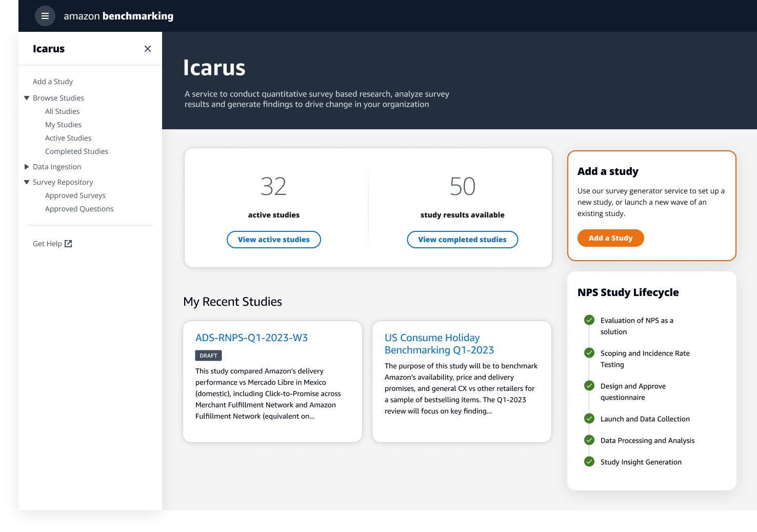Open Approved Questions
Screen dimensions: 757x532
79,209
